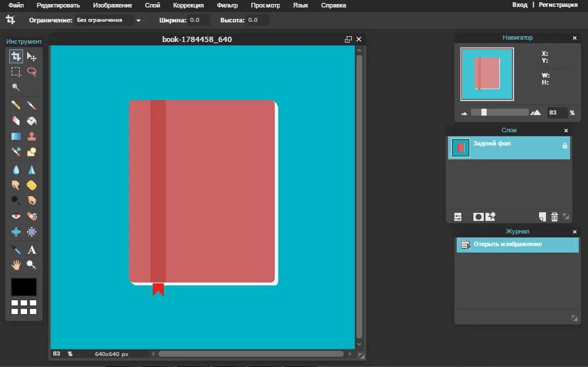Select the Smudge finger tool
The image size is (588, 367).
[16, 185]
